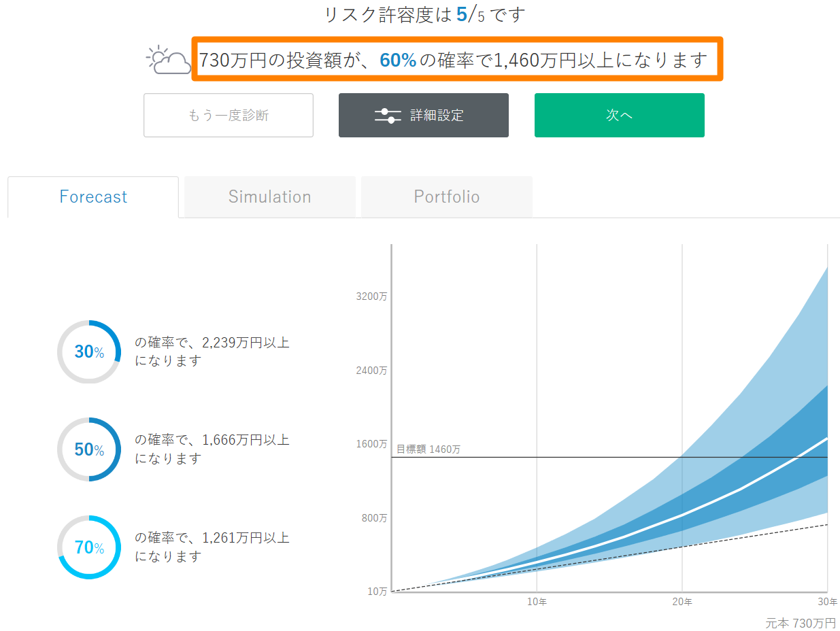Click the 60%の確率 summary sentence
Viewport: 840px width, 631px height.
coord(454,61)
